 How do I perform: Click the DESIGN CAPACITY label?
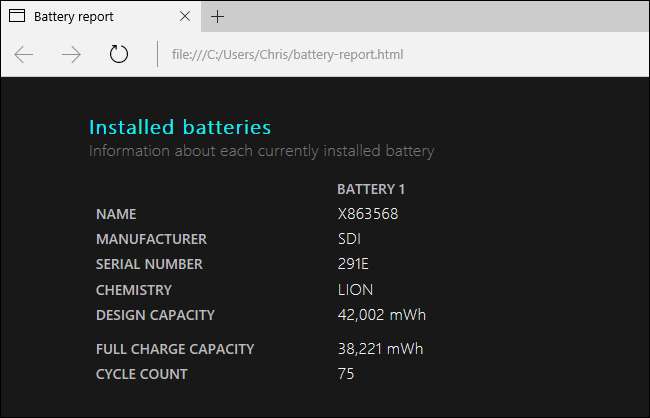[155, 315]
